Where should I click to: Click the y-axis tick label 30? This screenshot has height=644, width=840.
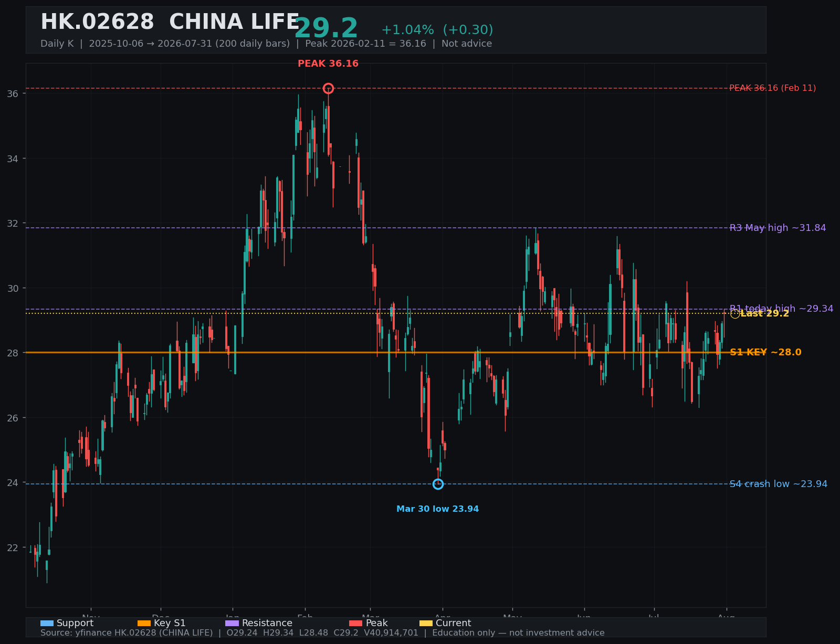[x=13, y=288]
